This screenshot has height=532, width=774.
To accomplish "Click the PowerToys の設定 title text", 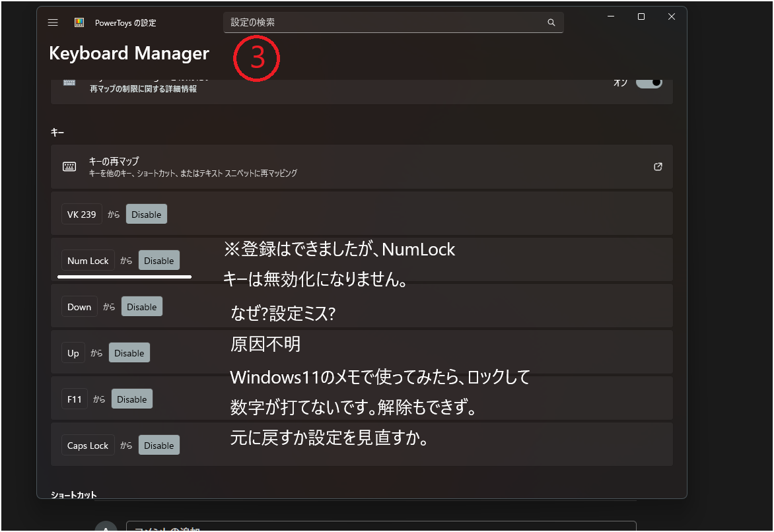I will tap(125, 22).
